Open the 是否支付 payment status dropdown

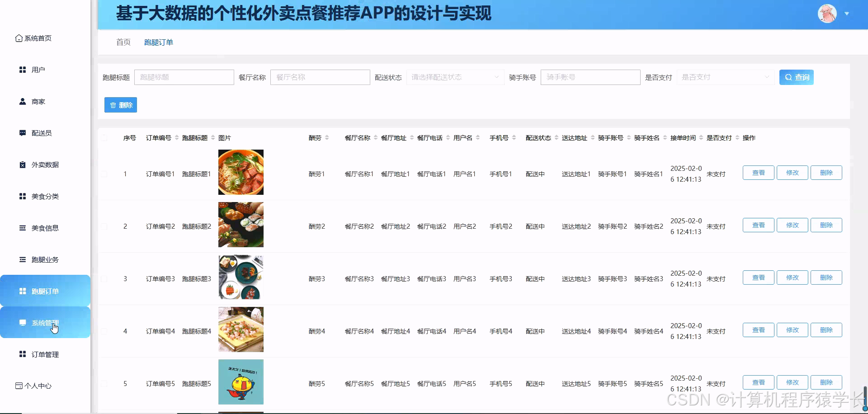pyautogui.click(x=725, y=77)
